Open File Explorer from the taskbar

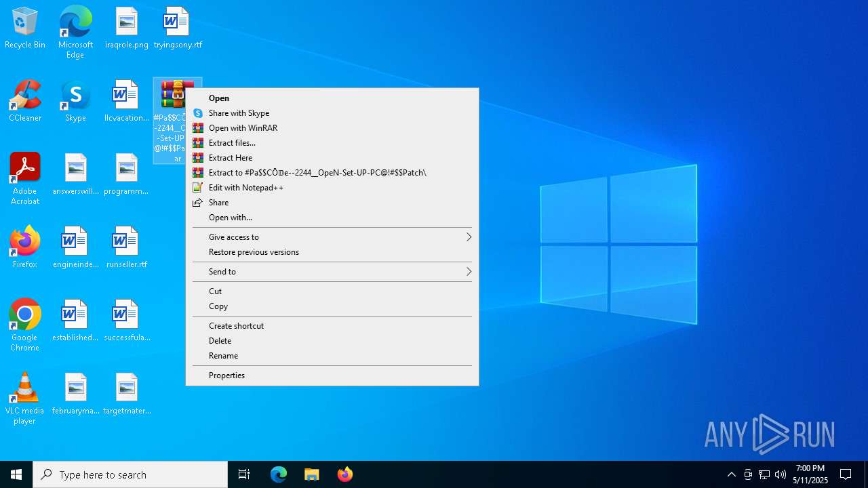311,474
